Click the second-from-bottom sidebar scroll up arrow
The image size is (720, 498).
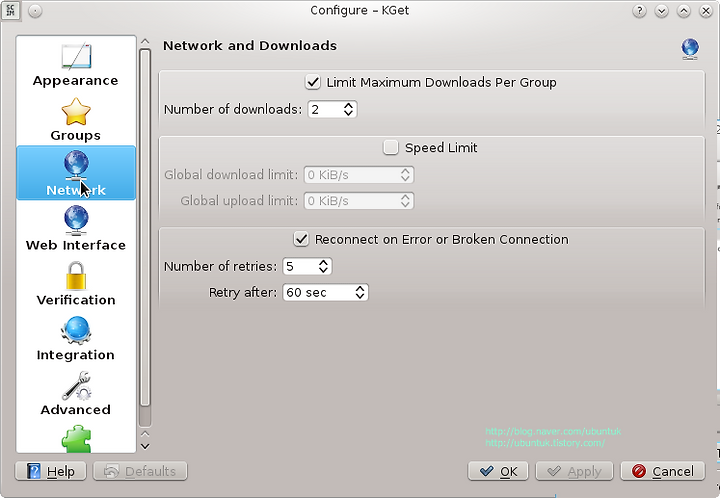tap(145, 434)
